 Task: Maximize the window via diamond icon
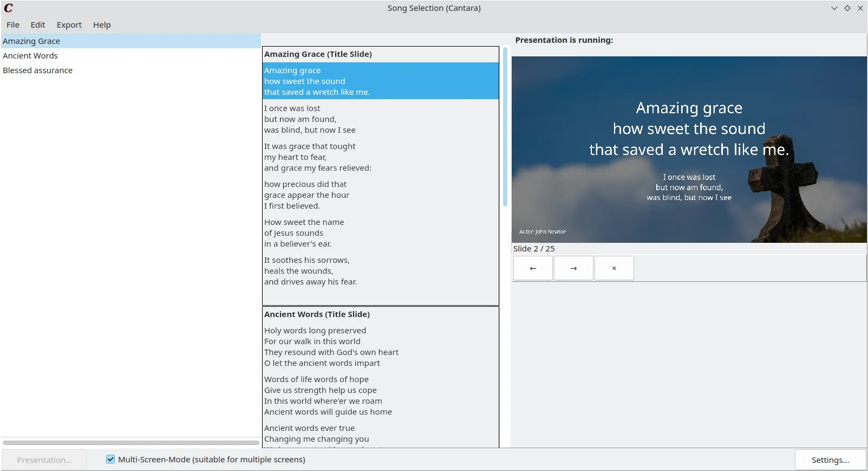pos(847,8)
